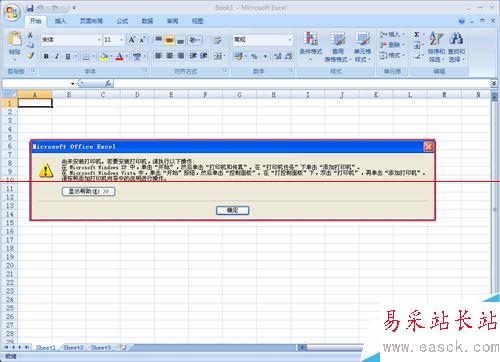
Task: Toggle bold formatting
Action: 46,56
